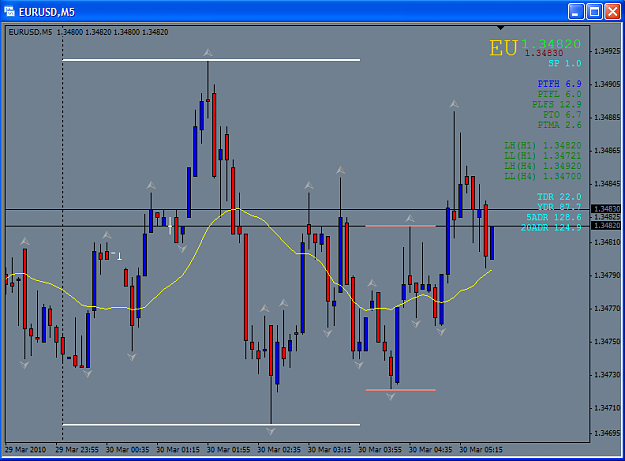This screenshot has width=625, height=461.
Task: Click the 20ADR 124.9 label
Action: click(x=551, y=228)
